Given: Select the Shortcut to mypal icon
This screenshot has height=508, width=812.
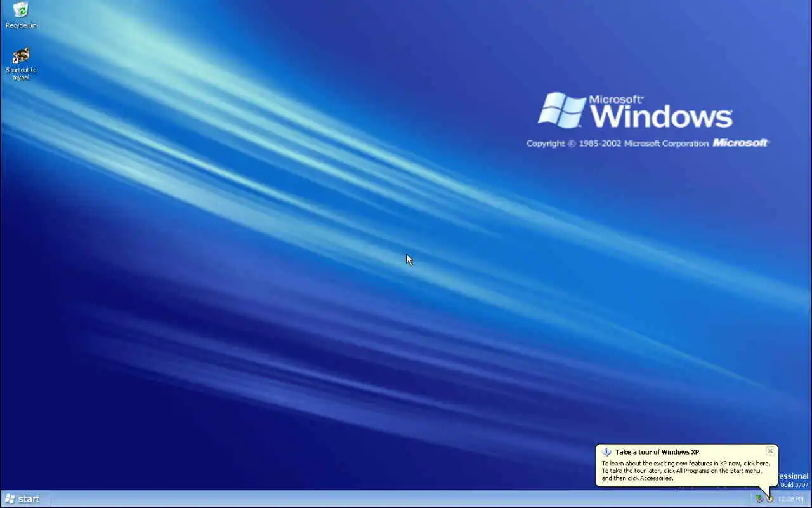Looking at the screenshot, I should pyautogui.click(x=21, y=63).
